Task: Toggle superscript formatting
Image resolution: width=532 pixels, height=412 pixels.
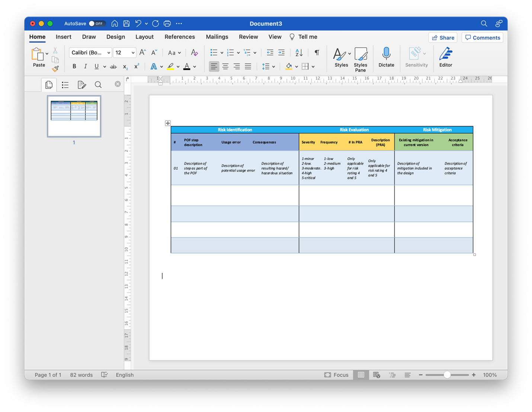Action: click(137, 66)
